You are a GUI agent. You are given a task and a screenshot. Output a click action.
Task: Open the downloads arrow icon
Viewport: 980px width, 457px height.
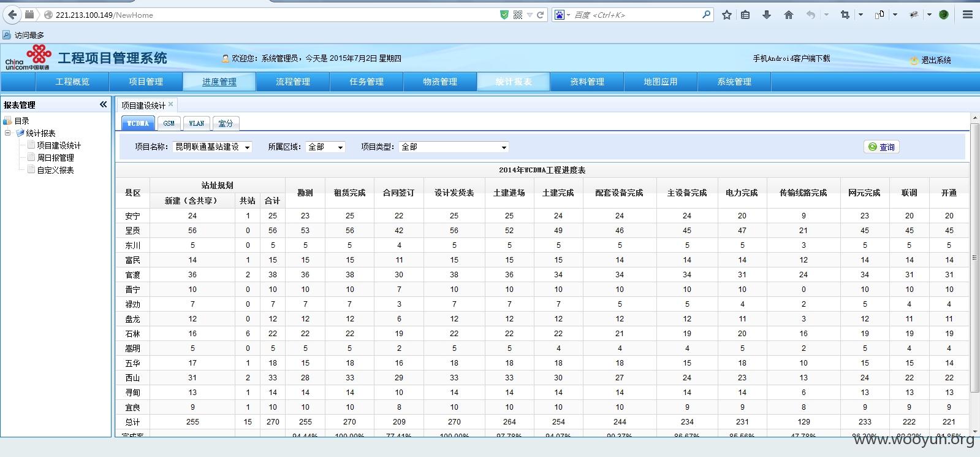pos(766,15)
